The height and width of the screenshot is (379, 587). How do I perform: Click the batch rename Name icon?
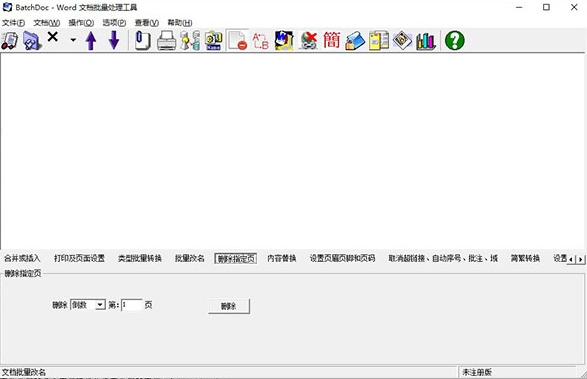point(213,40)
